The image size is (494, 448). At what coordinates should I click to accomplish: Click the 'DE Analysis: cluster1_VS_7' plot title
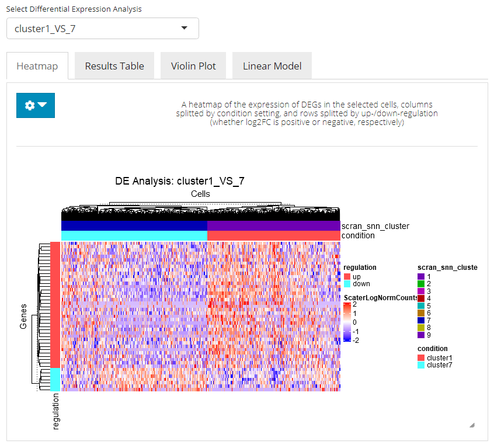pyautogui.click(x=180, y=181)
